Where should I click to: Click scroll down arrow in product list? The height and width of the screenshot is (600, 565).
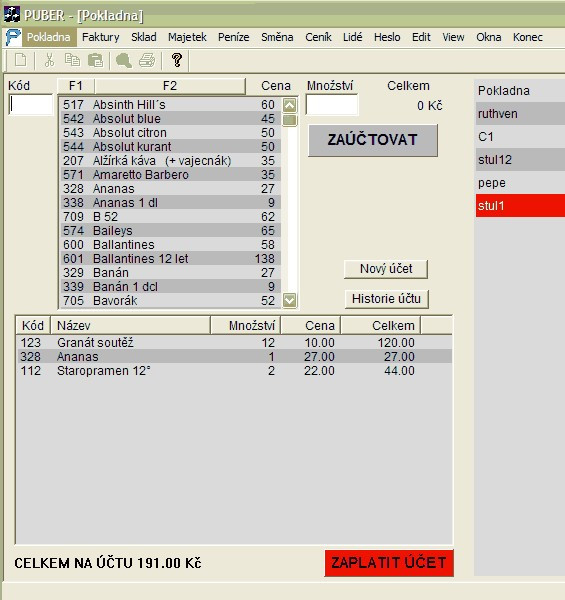coord(290,300)
